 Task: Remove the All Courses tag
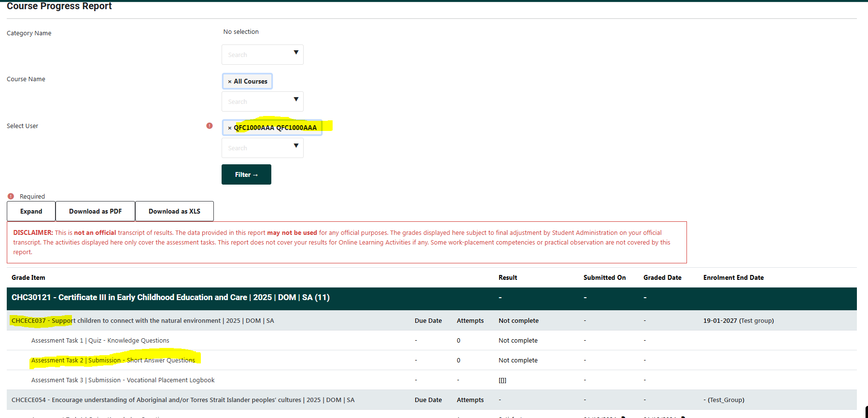[x=230, y=82]
